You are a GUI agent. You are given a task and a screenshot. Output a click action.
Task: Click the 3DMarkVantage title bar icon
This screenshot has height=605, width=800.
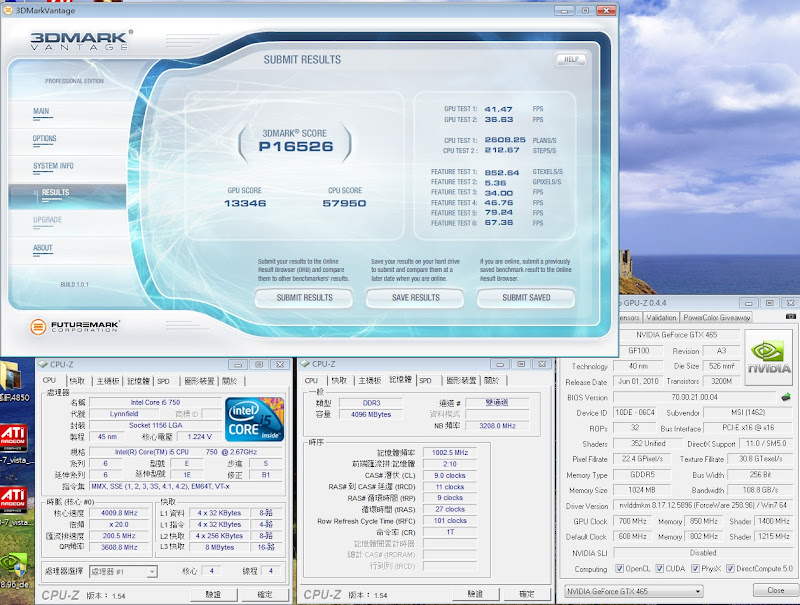7,10
